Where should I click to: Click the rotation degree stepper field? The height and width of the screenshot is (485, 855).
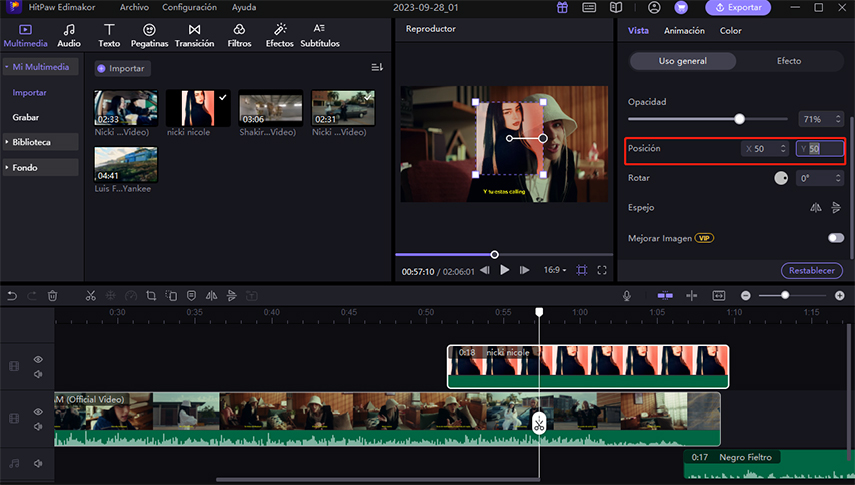[820, 178]
